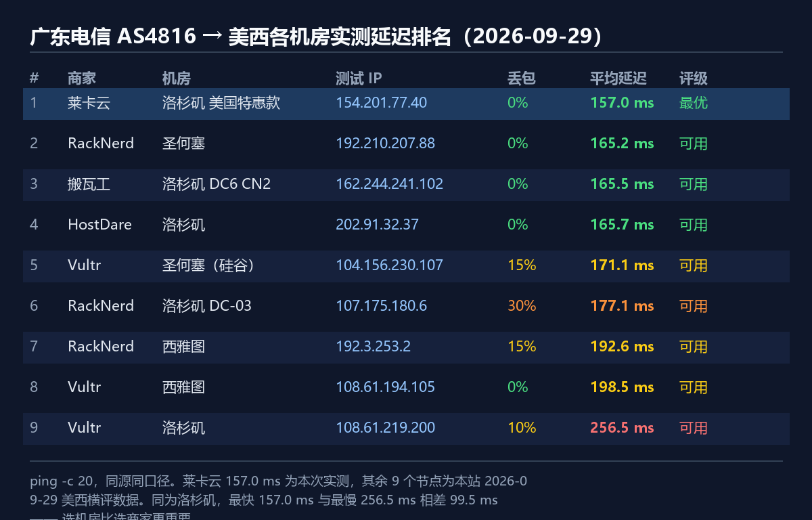812x520 pixels.
Task: Click 西雅图 in the RackNerd row
Action: tap(183, 347)
